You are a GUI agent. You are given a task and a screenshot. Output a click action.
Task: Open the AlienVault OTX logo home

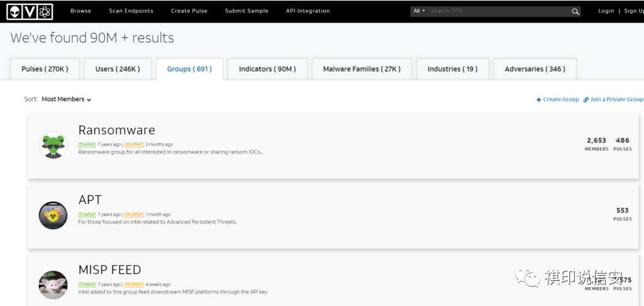pos(30,11)
